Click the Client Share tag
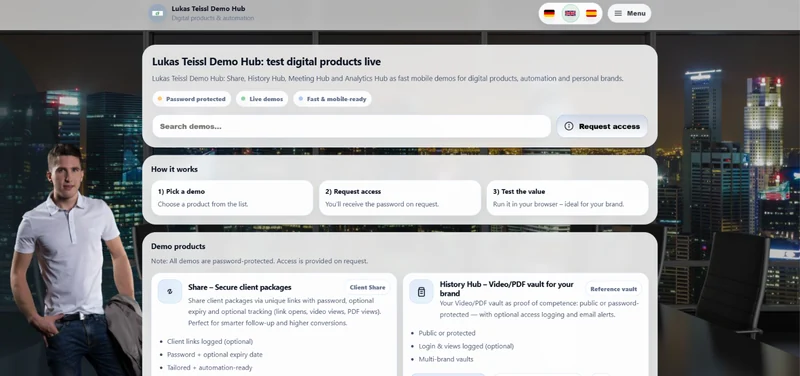800x376 pixels. tap(367, 287)
